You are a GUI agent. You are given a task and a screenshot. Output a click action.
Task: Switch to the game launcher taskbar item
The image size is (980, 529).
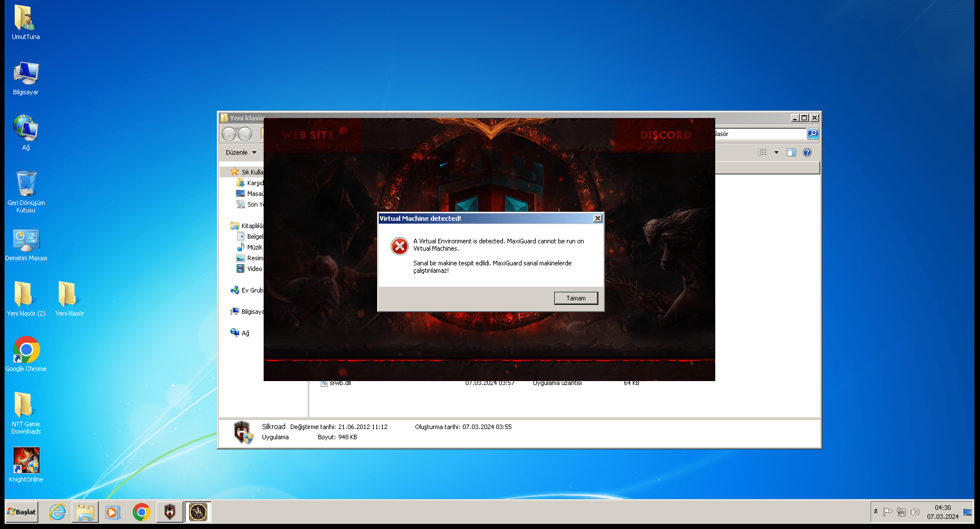click(x=198, y=512)
